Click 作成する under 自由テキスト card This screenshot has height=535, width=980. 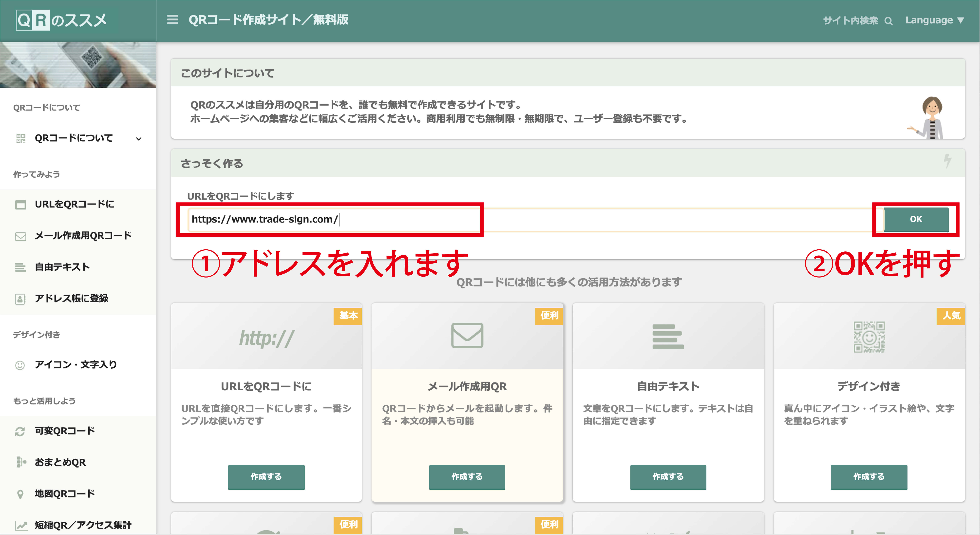668,477
